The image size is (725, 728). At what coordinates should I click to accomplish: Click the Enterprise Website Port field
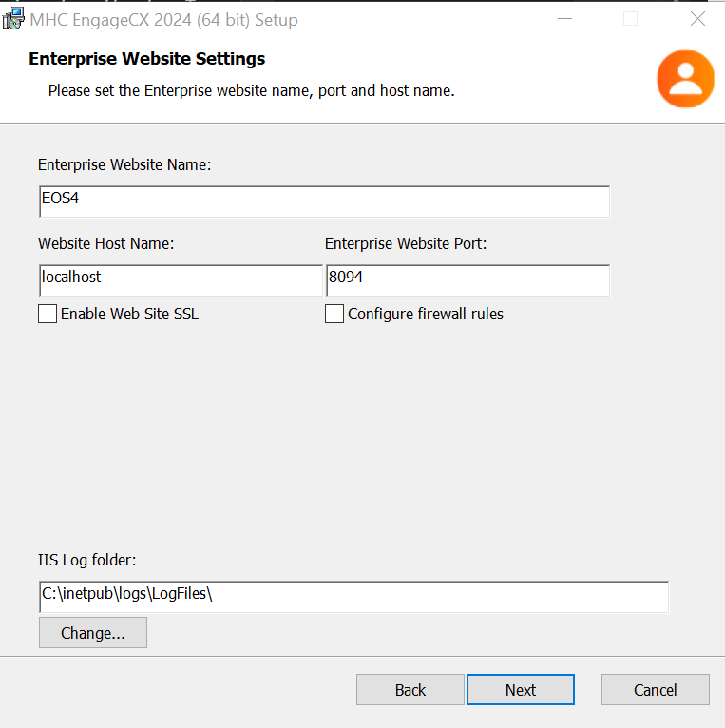[x=467, y=280]
